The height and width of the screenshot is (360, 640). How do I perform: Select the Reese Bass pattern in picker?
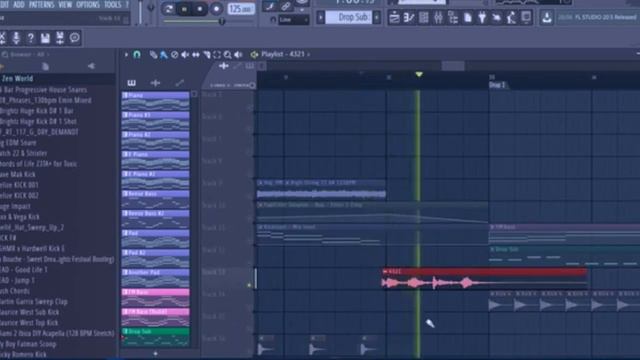[156, 199]
